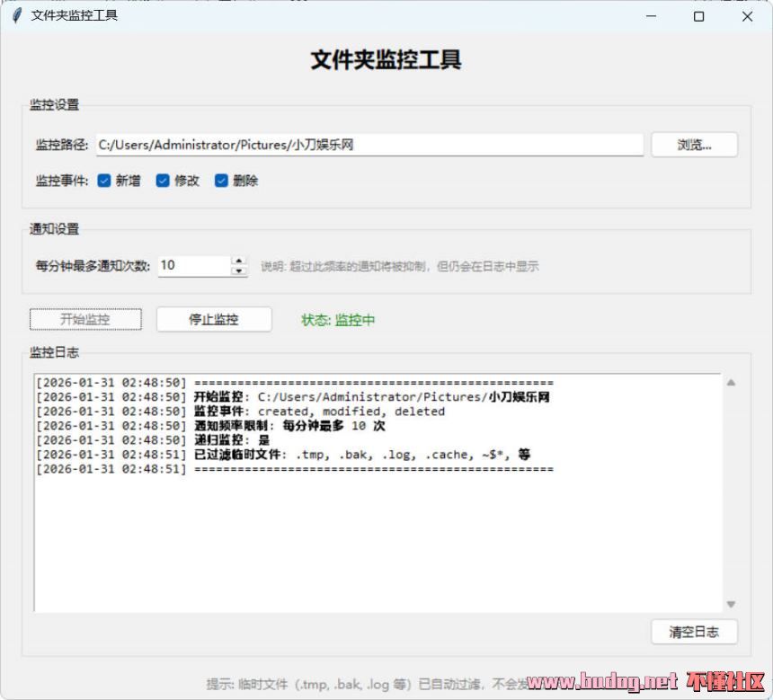Clear log with 清空日志 button
Image resolution: width=773 pixels, height=700 pixels.
tap(694, 632)
